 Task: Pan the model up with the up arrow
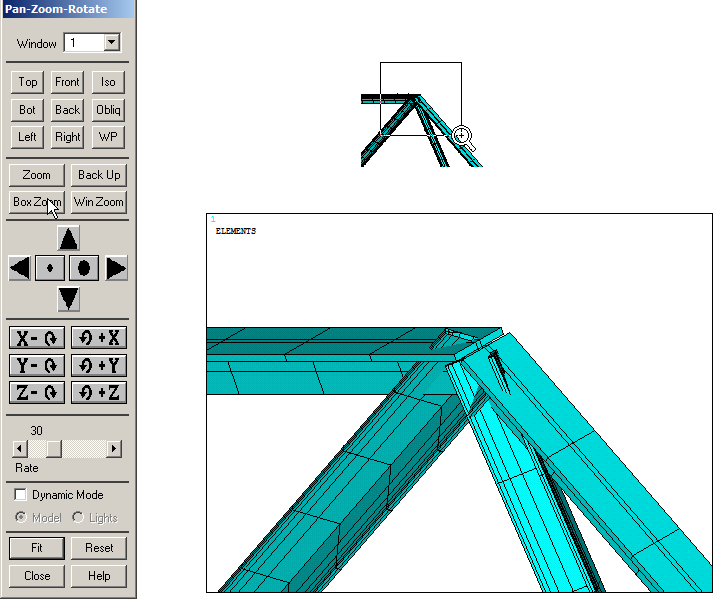(x=69, y=238)
